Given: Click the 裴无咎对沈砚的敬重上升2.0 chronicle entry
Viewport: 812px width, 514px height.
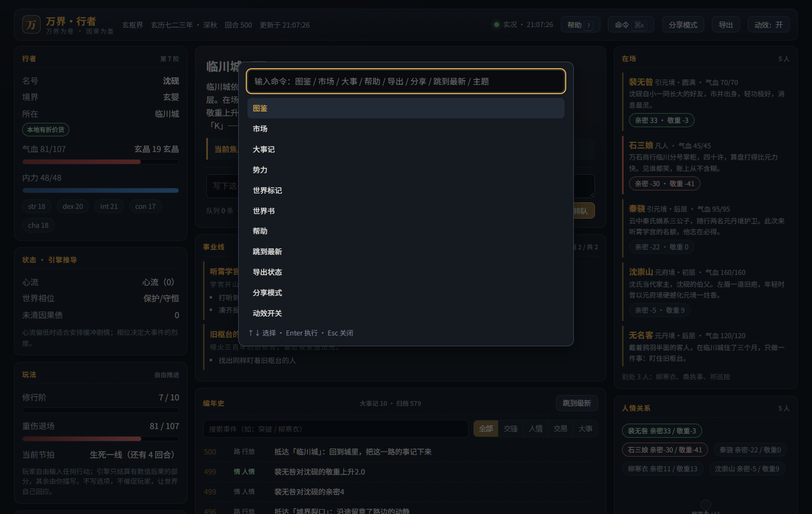Looking at the screenshot, I should [401, 472].
